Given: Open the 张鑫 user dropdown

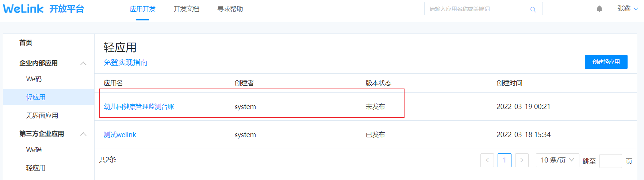Looking at the screenshot, I should pos(628,9).
